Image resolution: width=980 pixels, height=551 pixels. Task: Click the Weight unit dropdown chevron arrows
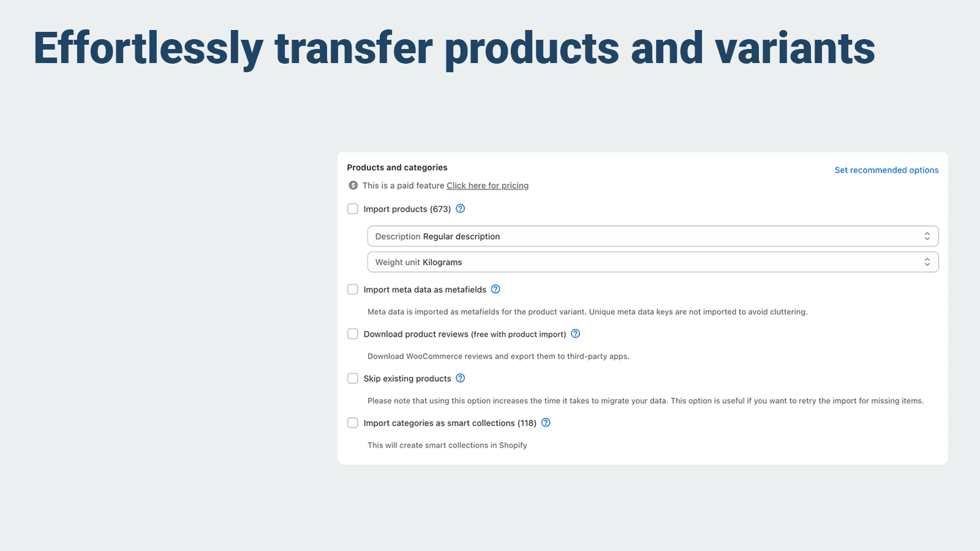click(927, 262)
